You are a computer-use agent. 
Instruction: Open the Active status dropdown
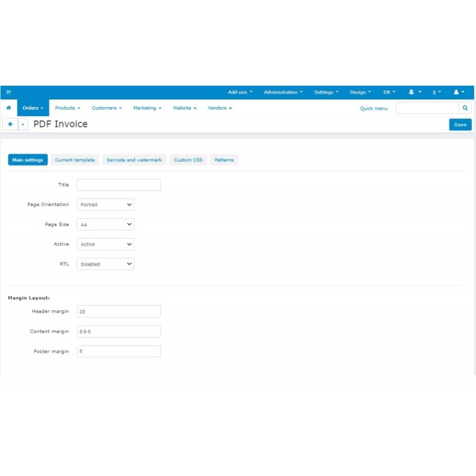[x=105, y=244]
